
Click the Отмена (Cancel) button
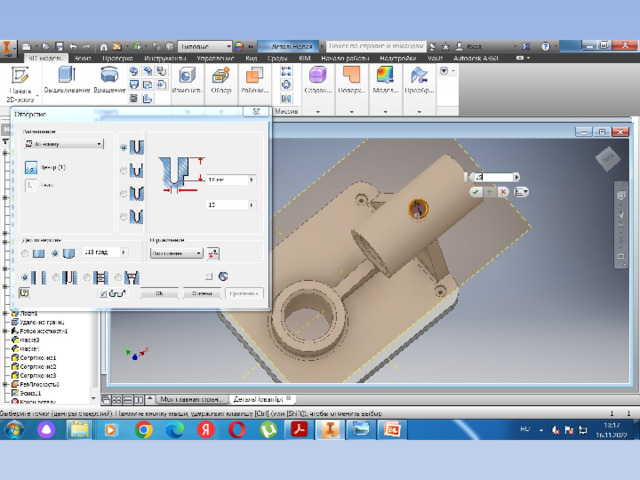(202, 293)
